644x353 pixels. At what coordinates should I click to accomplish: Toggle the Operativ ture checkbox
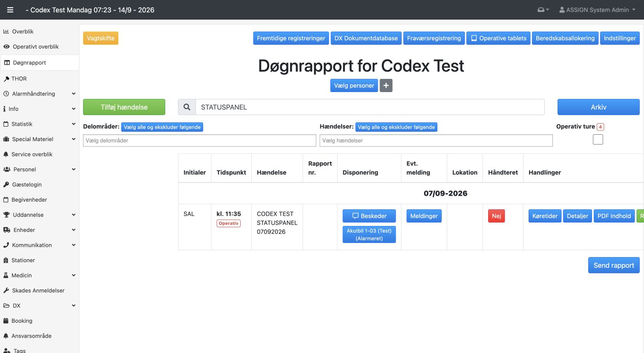click(x=598, y=139)
